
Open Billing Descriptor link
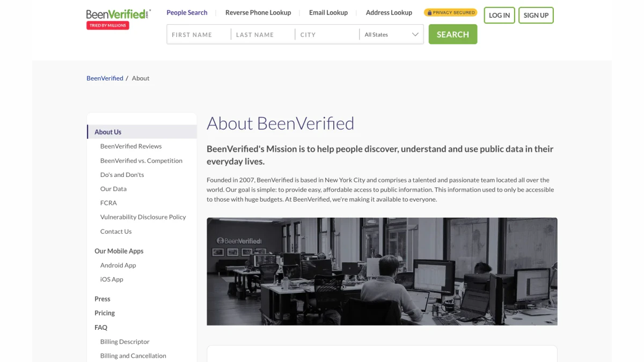125,342
